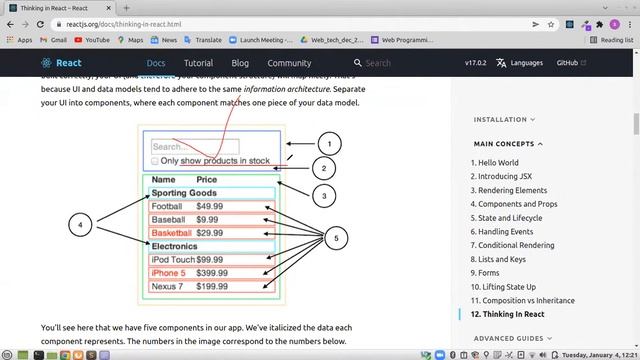Open the Languages selector

(520, 63)
